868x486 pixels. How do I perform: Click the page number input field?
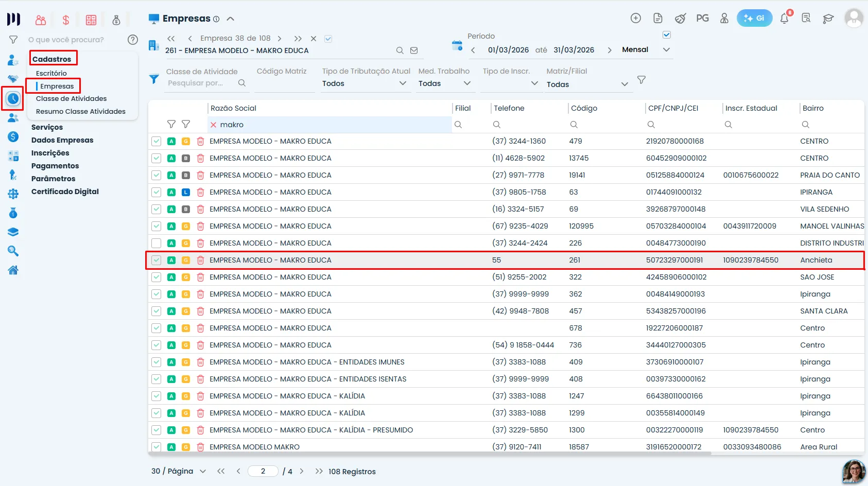(x=263, y=471)
